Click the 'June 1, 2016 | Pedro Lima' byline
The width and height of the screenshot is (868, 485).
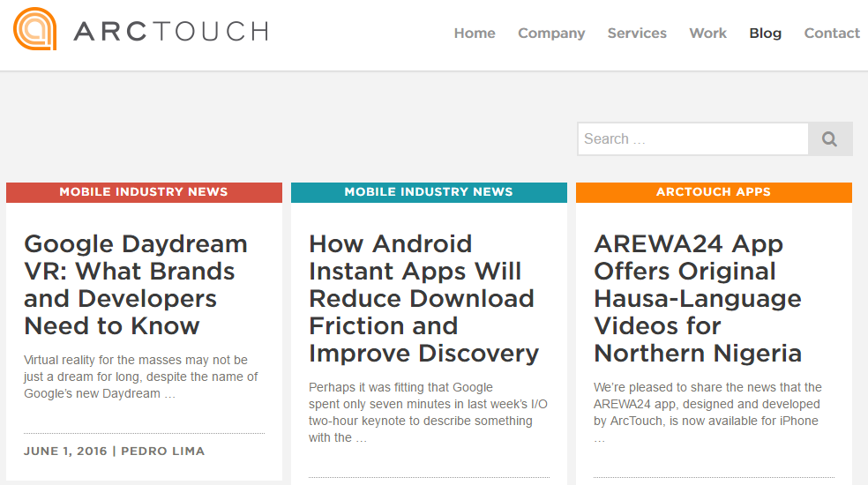point(114,451)
